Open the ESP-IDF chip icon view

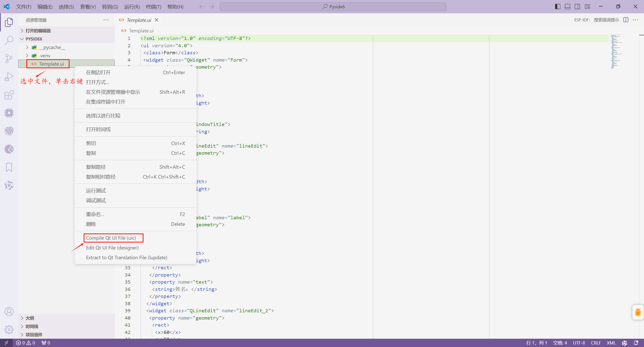pyautogui.click(x=9, y=113)
